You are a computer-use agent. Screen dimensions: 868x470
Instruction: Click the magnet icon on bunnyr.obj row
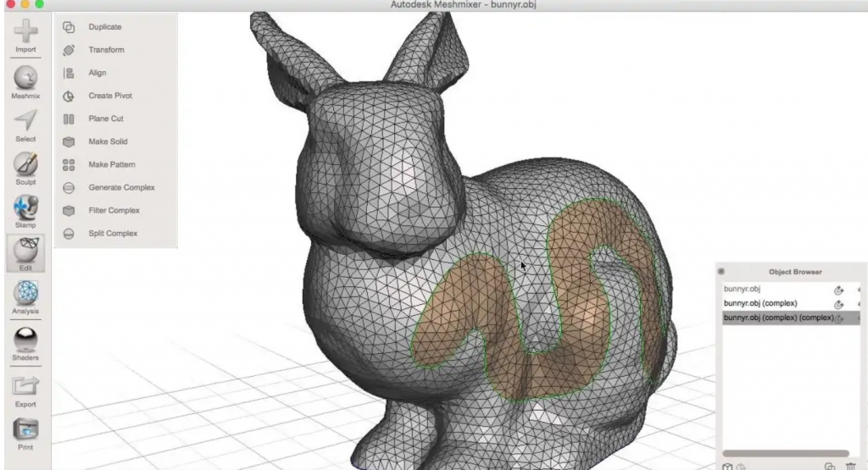click(x=838, y=290)
